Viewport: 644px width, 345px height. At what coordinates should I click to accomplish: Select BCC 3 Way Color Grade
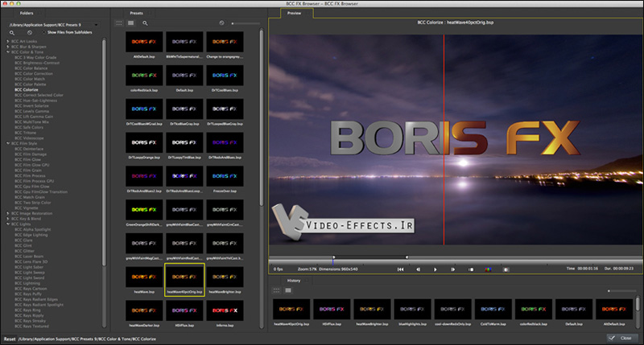(x=35, y=57)
